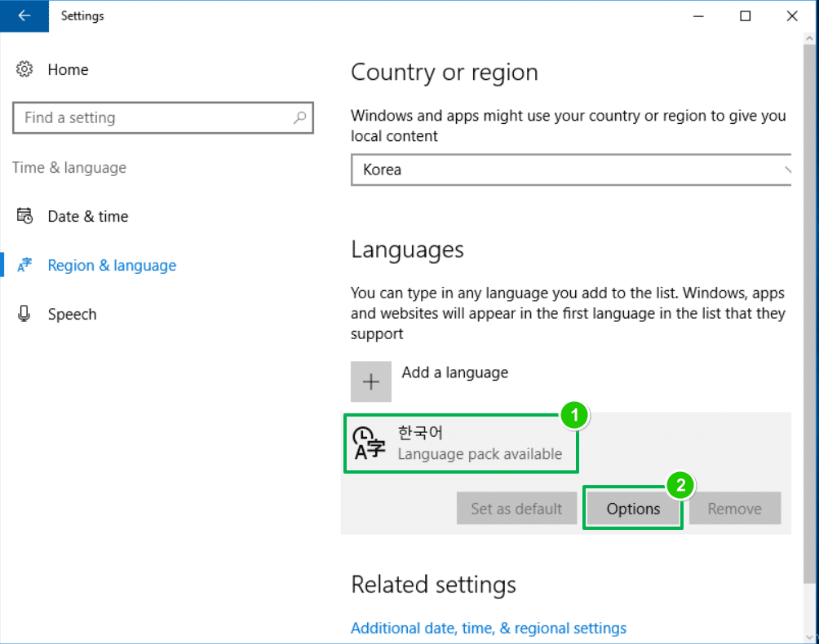Screen dimensions: 819x644
Task: Open the Date & time section
Action: [88, 217]
